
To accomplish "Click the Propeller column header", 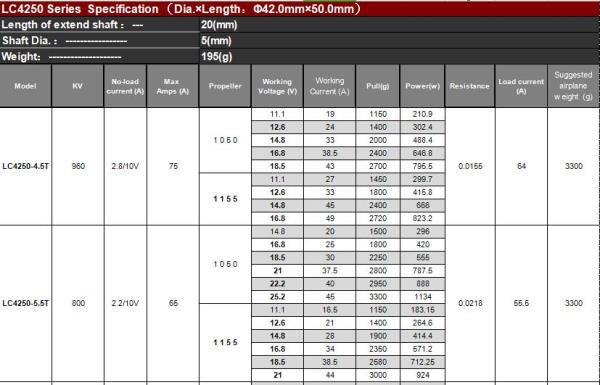I will pos(225,86).
